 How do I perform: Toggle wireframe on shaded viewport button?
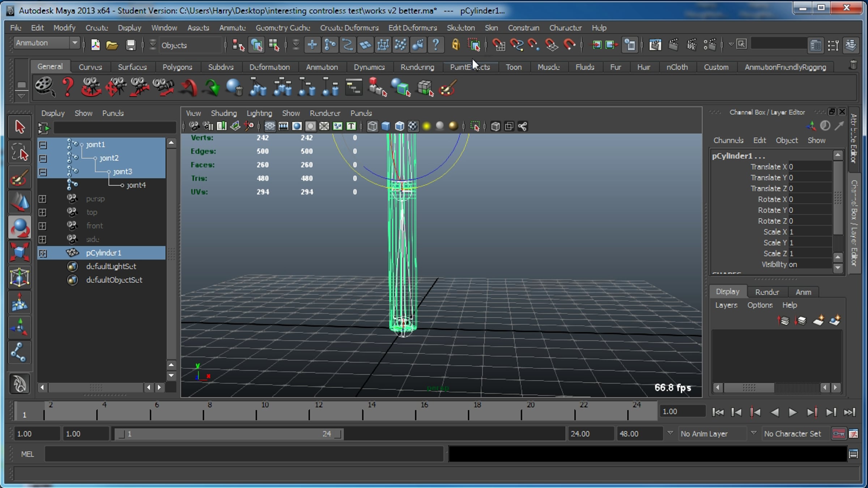click(x=399, y=126)
